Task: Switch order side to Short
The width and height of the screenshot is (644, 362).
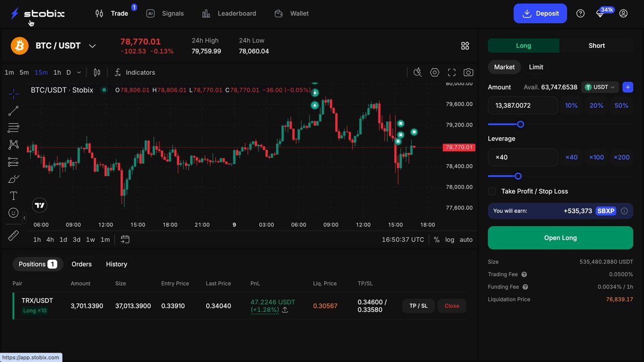Action: pyautogui.click(x=597, y=46)
